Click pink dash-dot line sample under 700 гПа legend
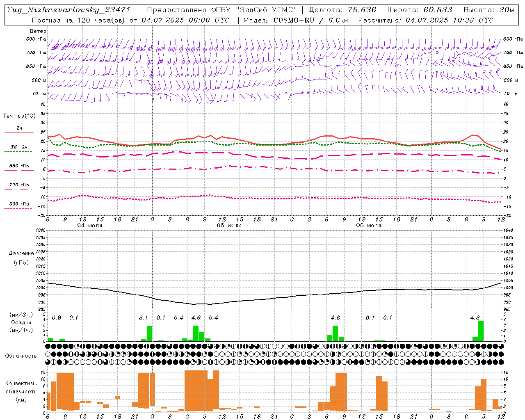This screenshot has width=525, height=420. click(x=18, y=189)
